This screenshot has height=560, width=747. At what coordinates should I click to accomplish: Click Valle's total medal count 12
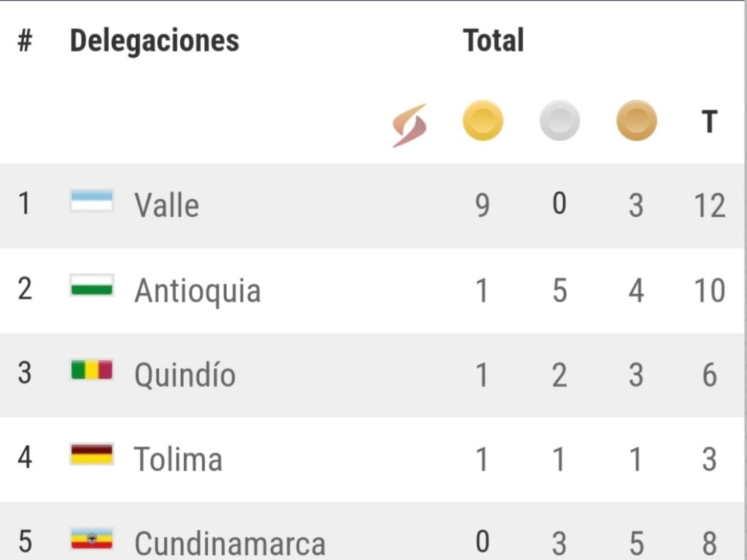point(710,206)
